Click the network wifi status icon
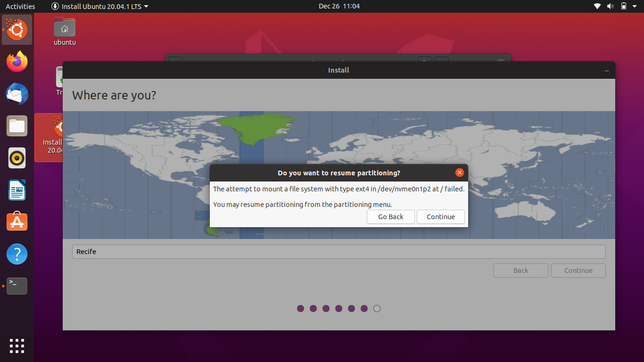The image size is (644, 362). [x=597, y=6]
